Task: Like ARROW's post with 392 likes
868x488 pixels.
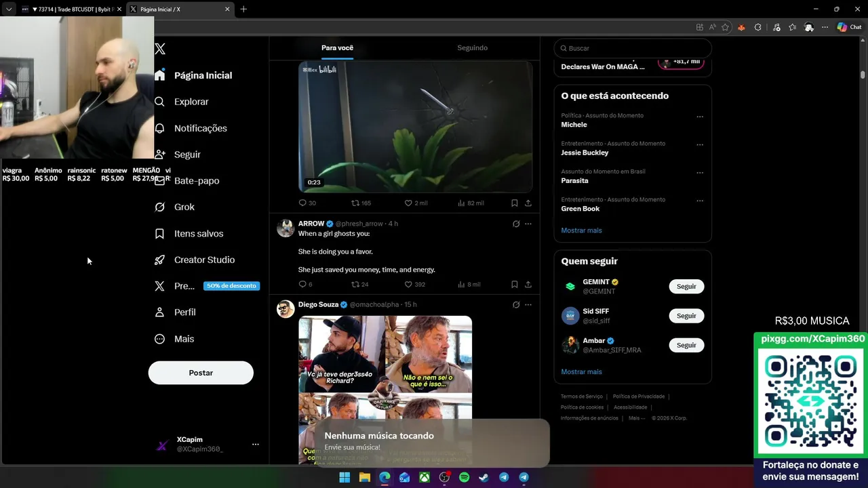Action: (414, 285)
